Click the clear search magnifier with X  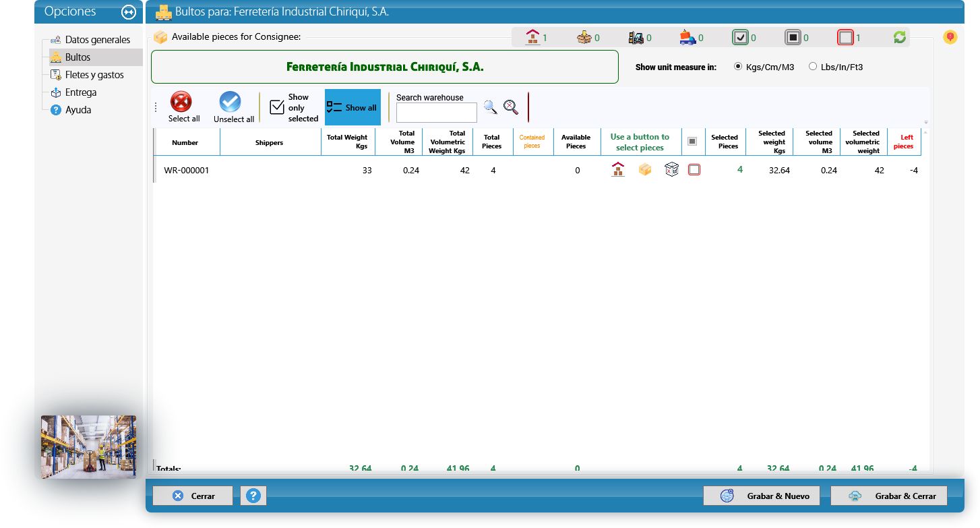[511, 107]
